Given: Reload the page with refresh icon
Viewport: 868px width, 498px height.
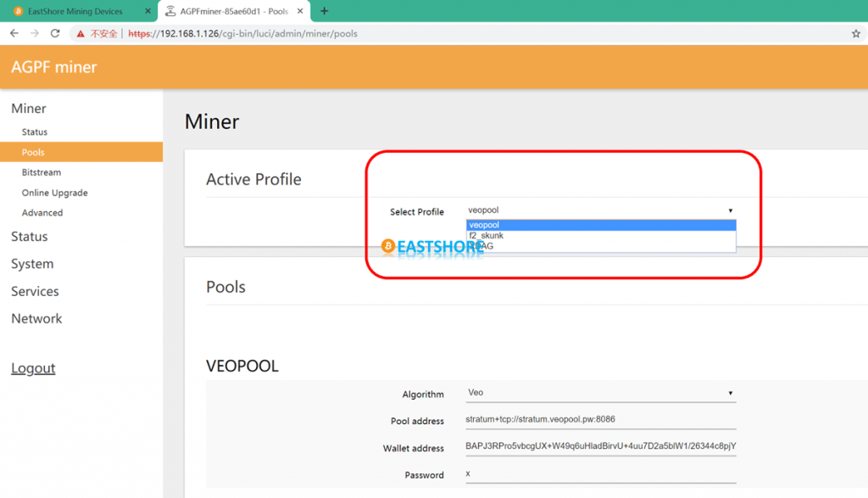Looking at the screenshot, I should coord(55,34).
